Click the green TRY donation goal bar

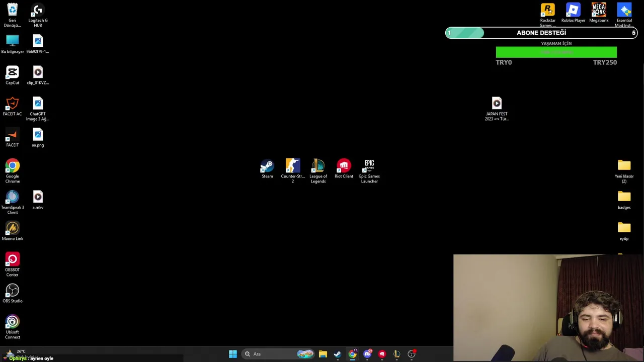556,52
